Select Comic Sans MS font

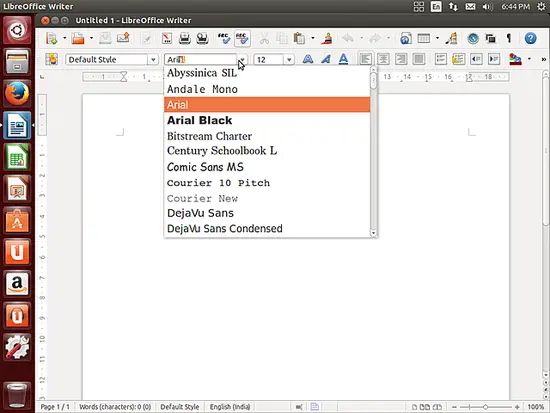tap(267, 167)
